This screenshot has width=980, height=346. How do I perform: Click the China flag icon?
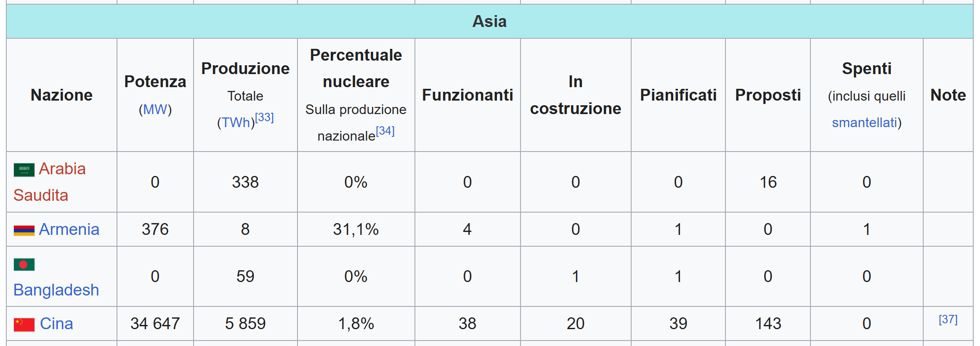tap(24, 325)
